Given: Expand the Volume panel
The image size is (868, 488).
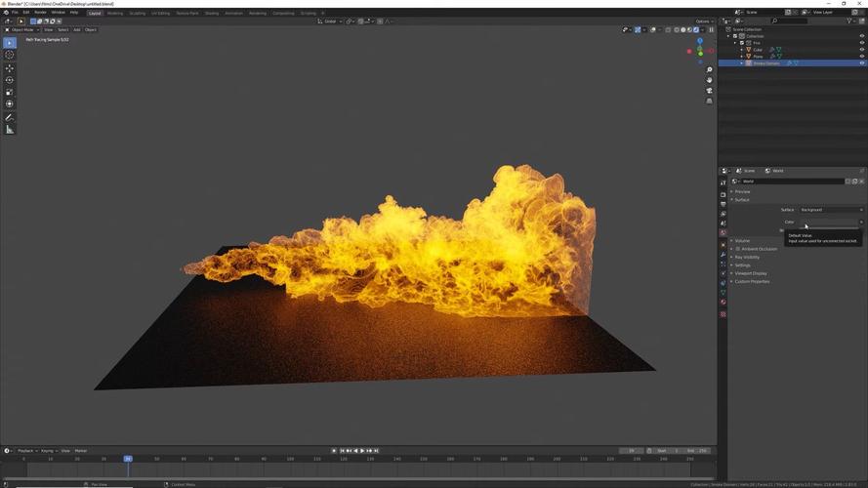Looking at the screenshot, I should click(x=742, y=241).
